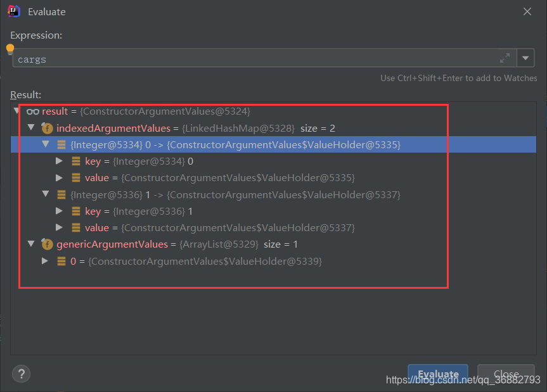This screenshot has height=392, width=547.
Task: Click the Evaluate button
Action: pyautogui.click(x=438, y=374)
